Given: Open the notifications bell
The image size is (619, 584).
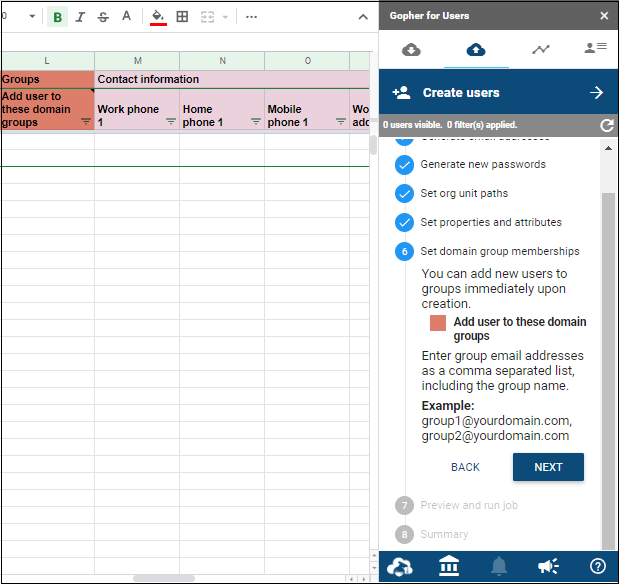Looking at the screenshot, I should coord(499,566).
